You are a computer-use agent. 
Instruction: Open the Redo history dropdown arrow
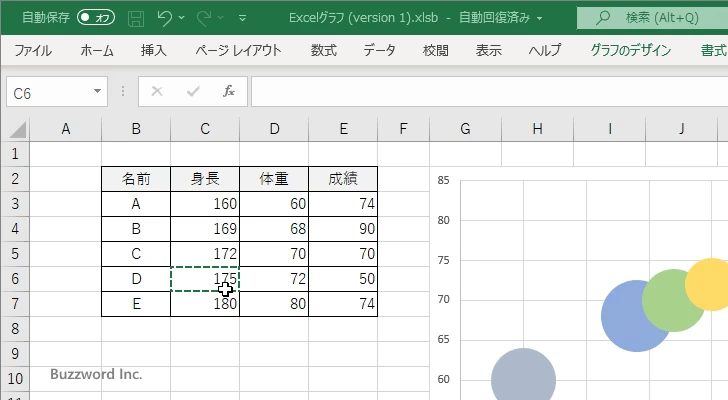[221, 18]
